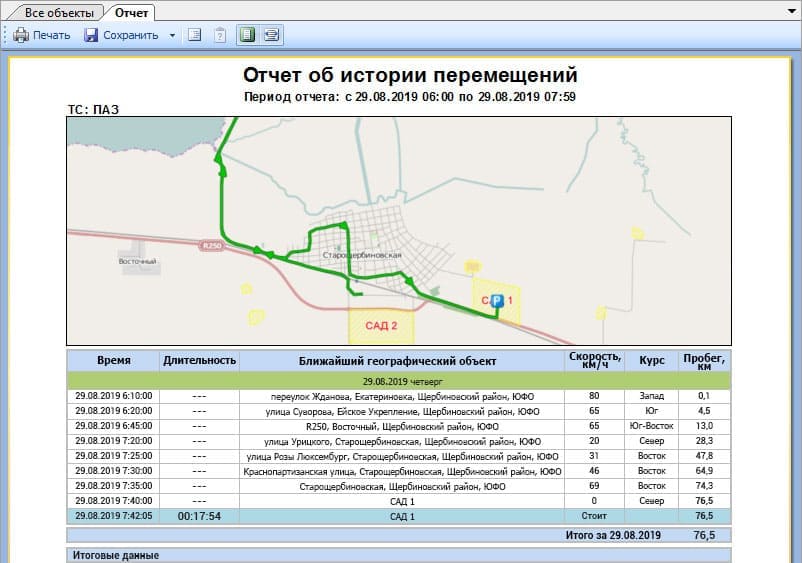Click the Сохранить button label
This screenshot has height=563, width=802.
point(131,35)
